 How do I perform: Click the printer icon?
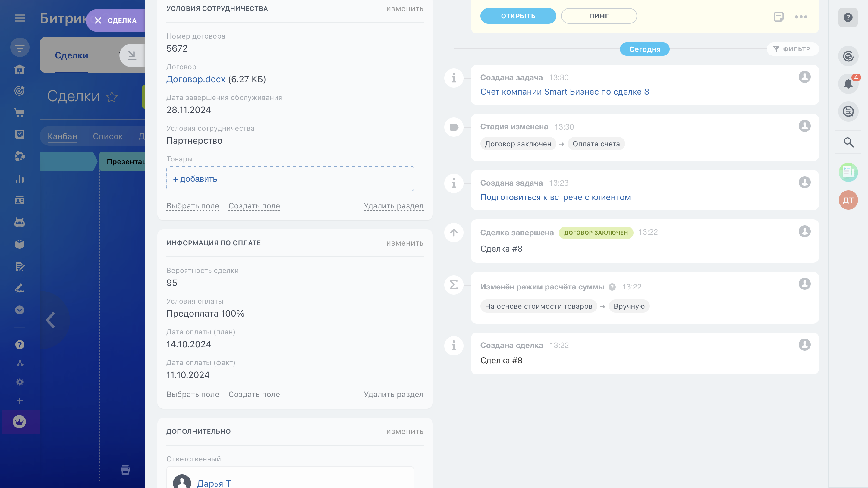(125, 469)
